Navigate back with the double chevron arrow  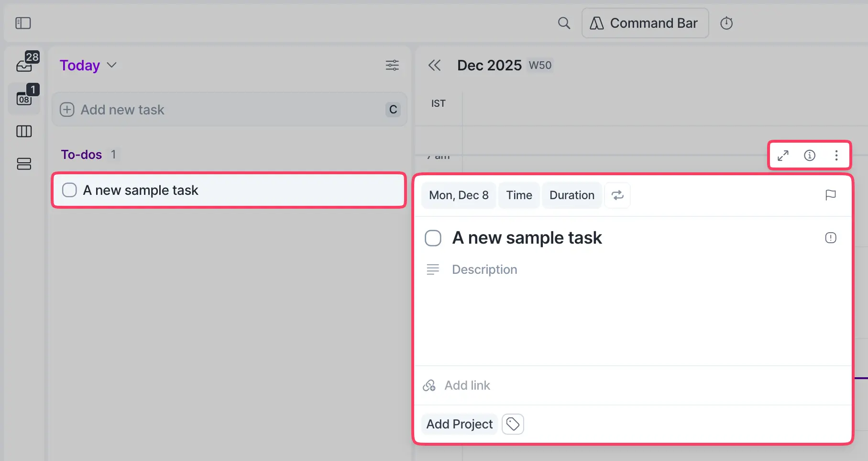click(434, 66)
